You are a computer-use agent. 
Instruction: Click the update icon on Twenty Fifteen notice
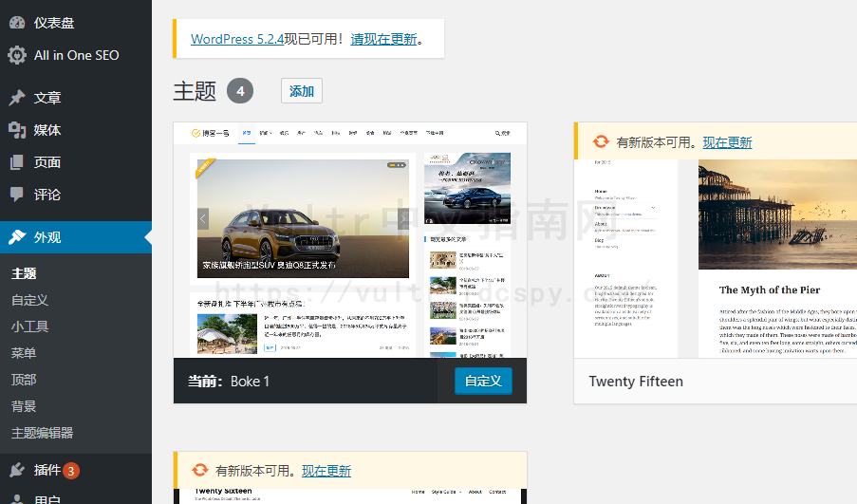601,142
